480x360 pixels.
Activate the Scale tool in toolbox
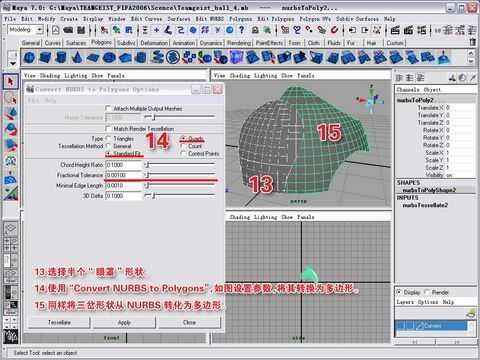coord(11,145)
